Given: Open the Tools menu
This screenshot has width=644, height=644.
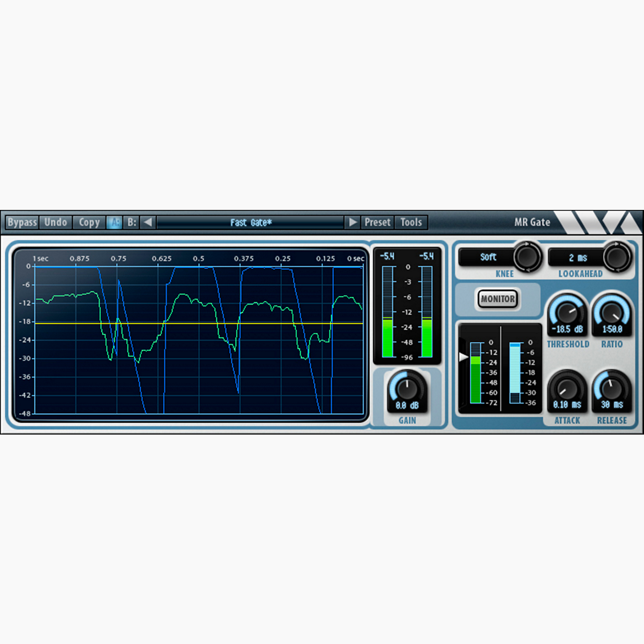Looking at the screenshot, I should 411,222.
